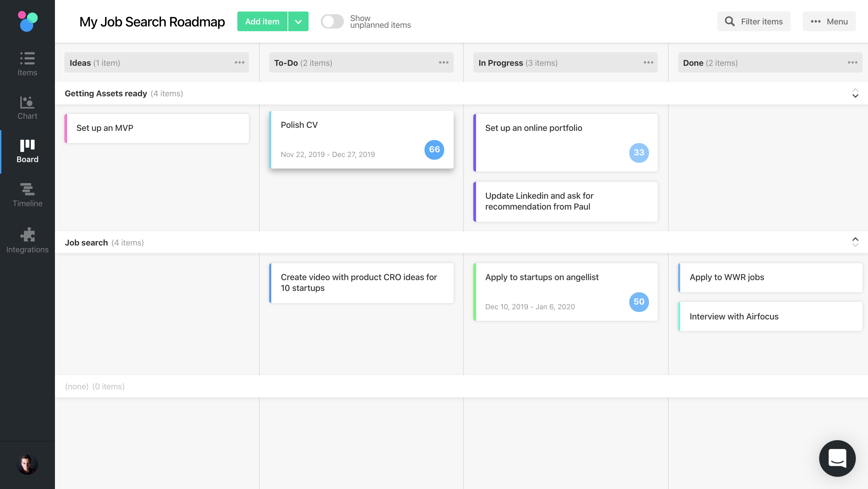Click the In Progress column ellipsis icon
The image size is (868, 489).
pos(648,62)
